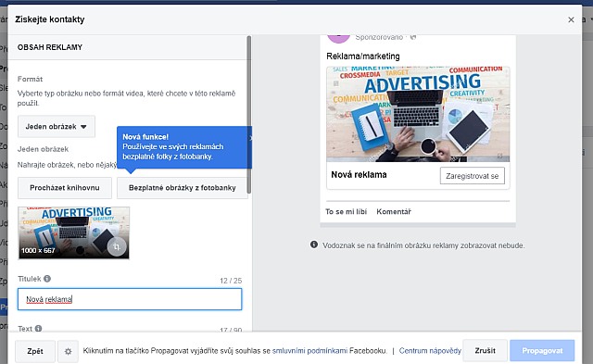Click the crop icon on image thumbnail

pyautogui.click(x=117, y=246)
